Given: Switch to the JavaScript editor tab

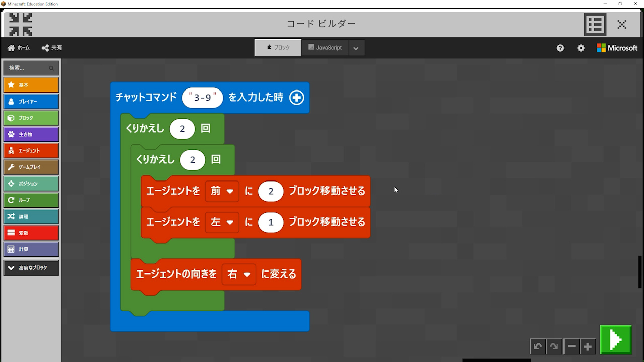Looking at the screenshot, I should 325,48.
